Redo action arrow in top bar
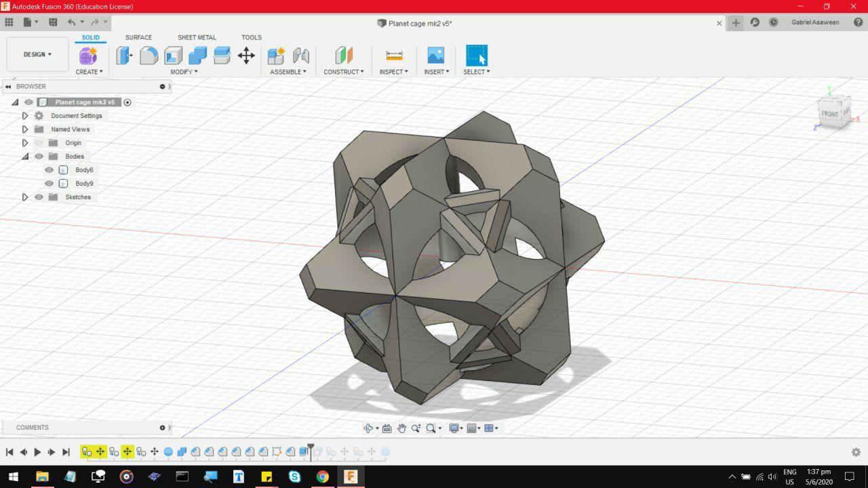868x488 pixels. [x=95, y=22]
